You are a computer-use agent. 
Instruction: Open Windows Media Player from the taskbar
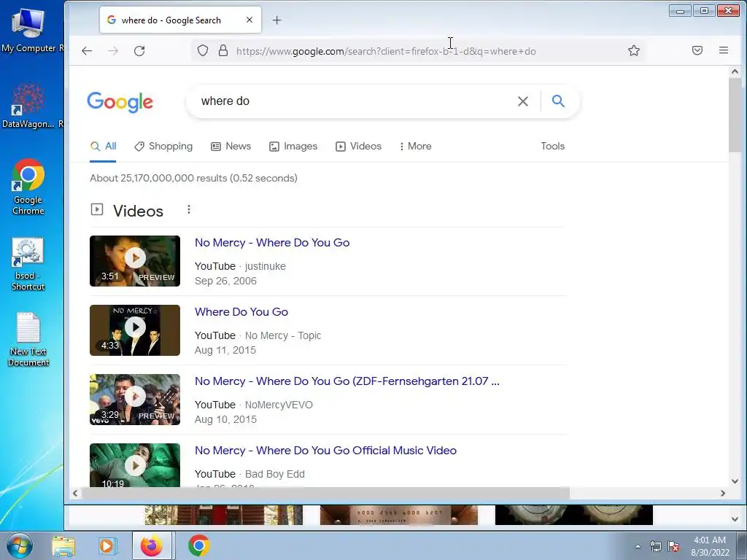(x=107, y=545)
